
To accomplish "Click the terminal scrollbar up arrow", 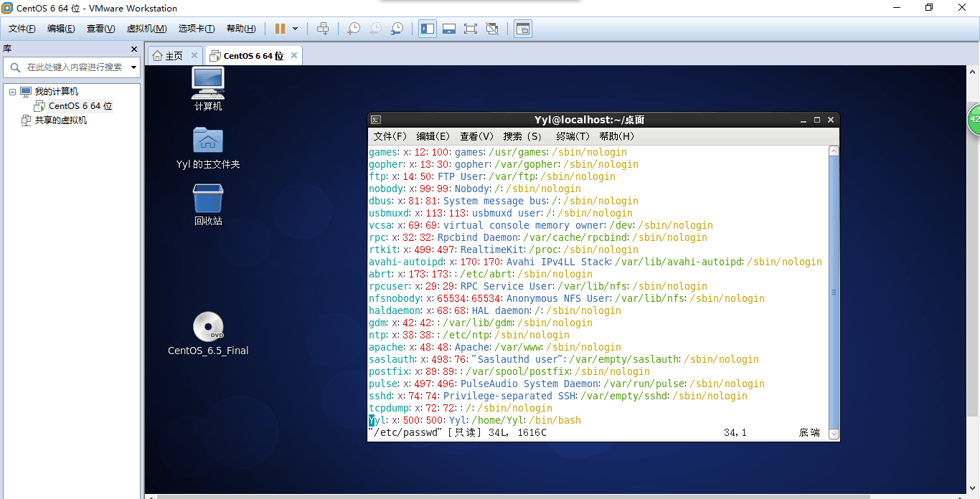I will coord(833,151).
